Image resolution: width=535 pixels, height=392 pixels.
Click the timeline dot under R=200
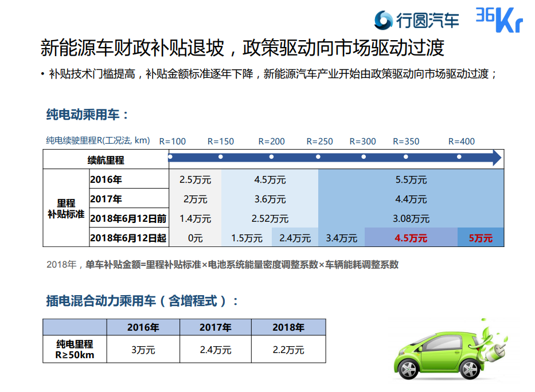pos(271,157)
